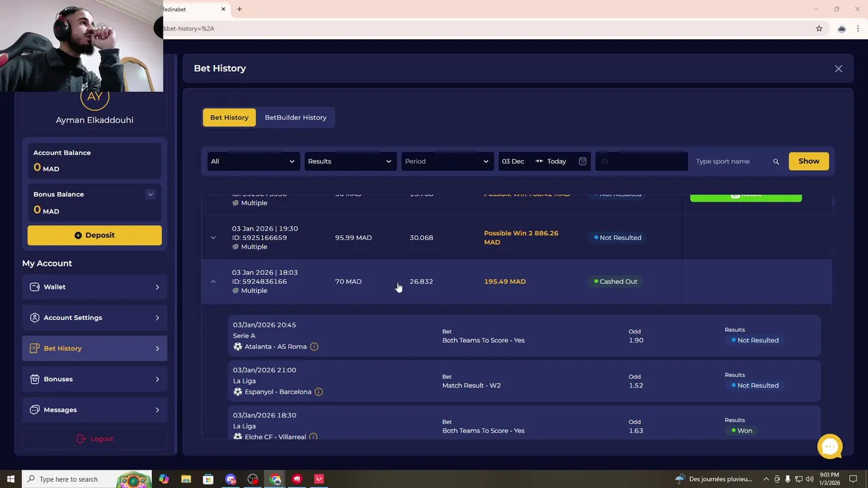Bookmark the page with the star icon
868x488 pixels.
click(x=819, y=28)
